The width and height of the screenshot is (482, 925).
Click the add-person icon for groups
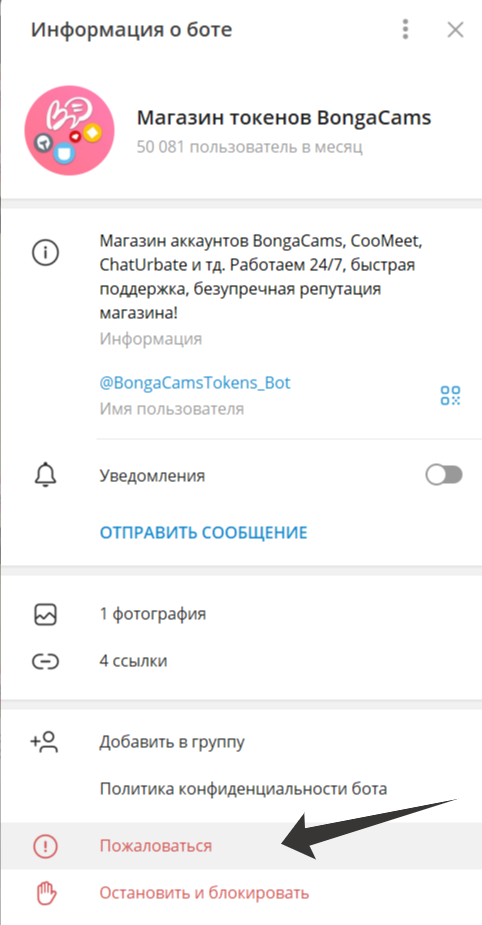(x=44, y=742)
